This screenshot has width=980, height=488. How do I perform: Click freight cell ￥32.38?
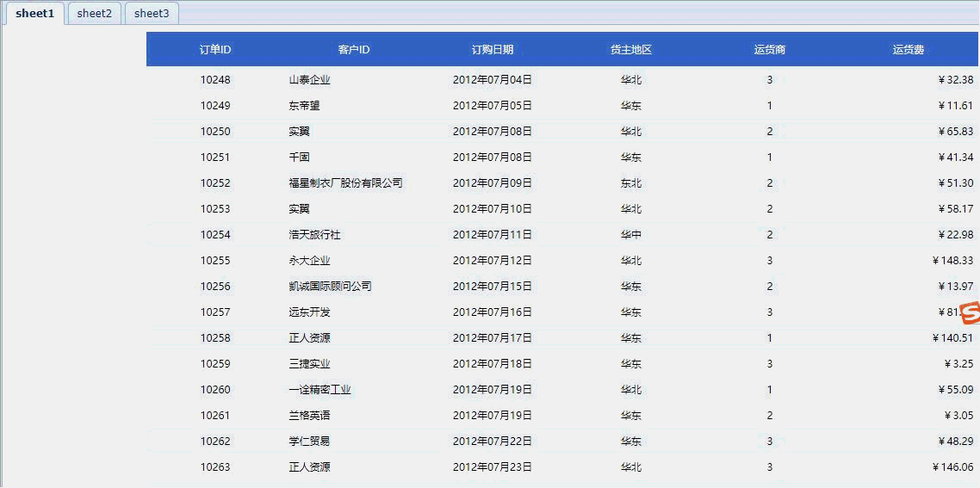pos(956,80)
